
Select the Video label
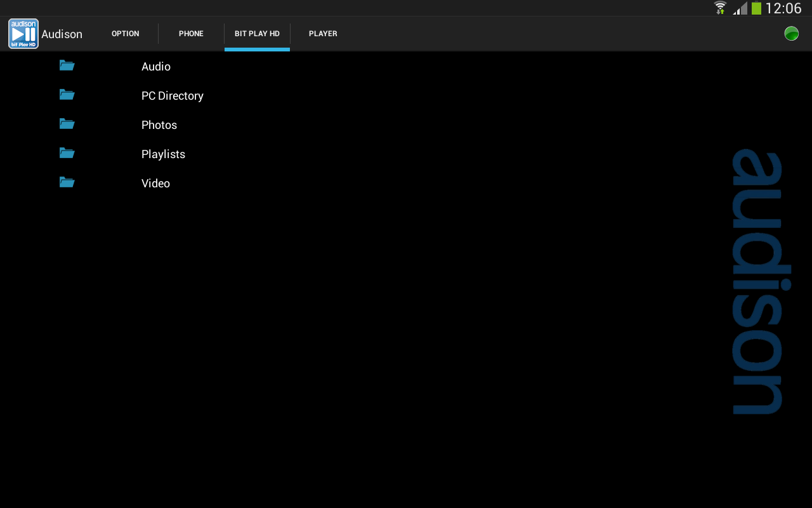[155, 184]
